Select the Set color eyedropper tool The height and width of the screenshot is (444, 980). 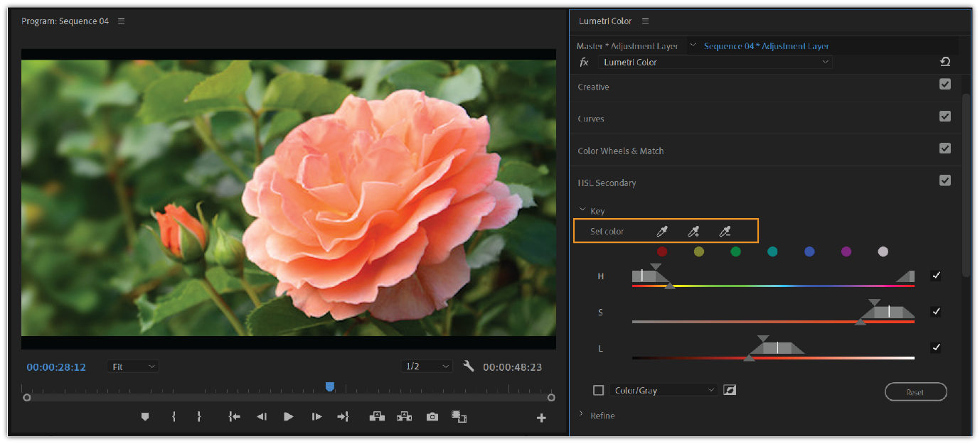(662, 231)
